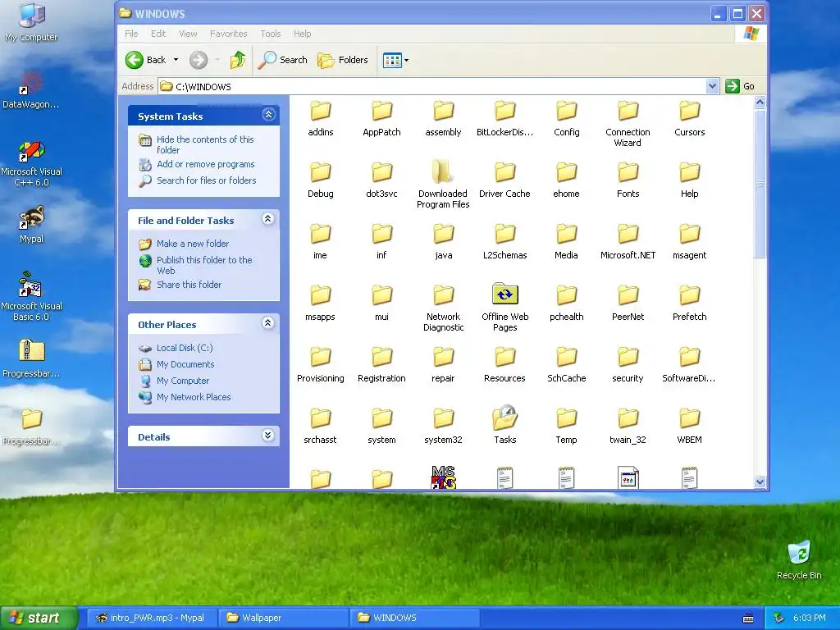The width and height of the screenshot is (840, 630).
Task: Select the Config folder
Action: pyautogui.click(x=567, y=119)
